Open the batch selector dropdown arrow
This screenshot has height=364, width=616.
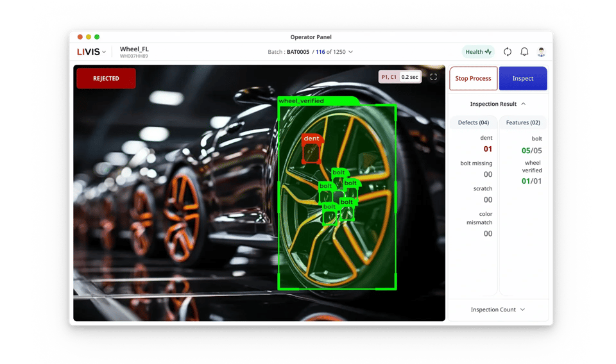[x=350, y=52]
